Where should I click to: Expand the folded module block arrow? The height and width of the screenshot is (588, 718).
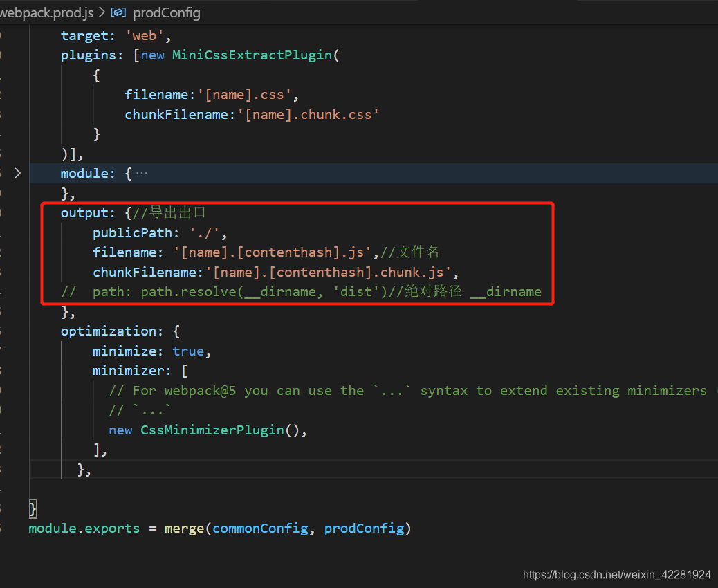pyautogui.click(x=17, y=173)
